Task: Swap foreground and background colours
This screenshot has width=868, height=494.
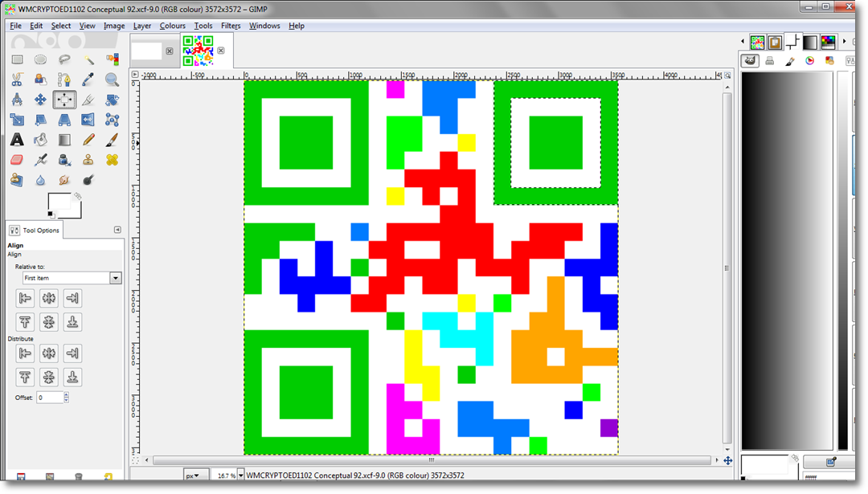Action: (x=77, y=196)
